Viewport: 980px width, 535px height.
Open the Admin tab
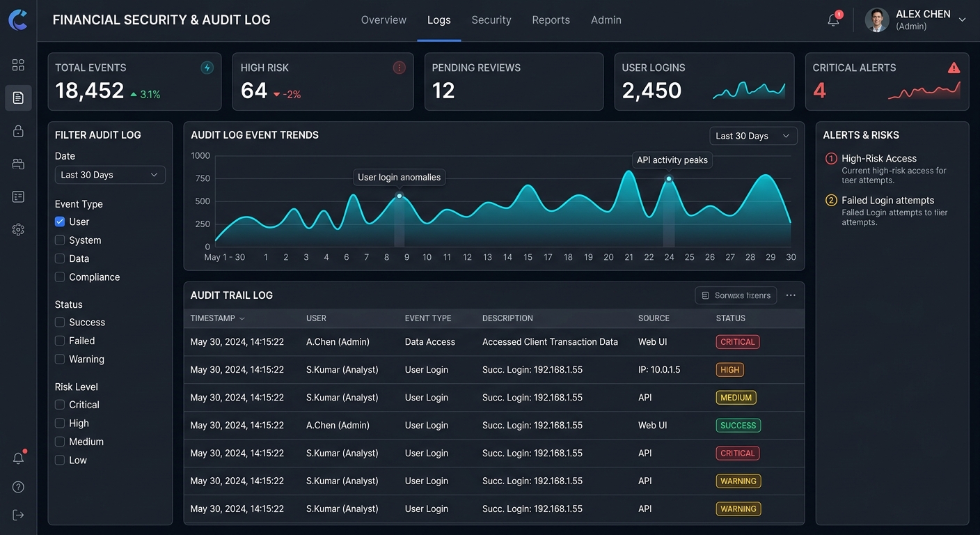[x=606, y=20]
